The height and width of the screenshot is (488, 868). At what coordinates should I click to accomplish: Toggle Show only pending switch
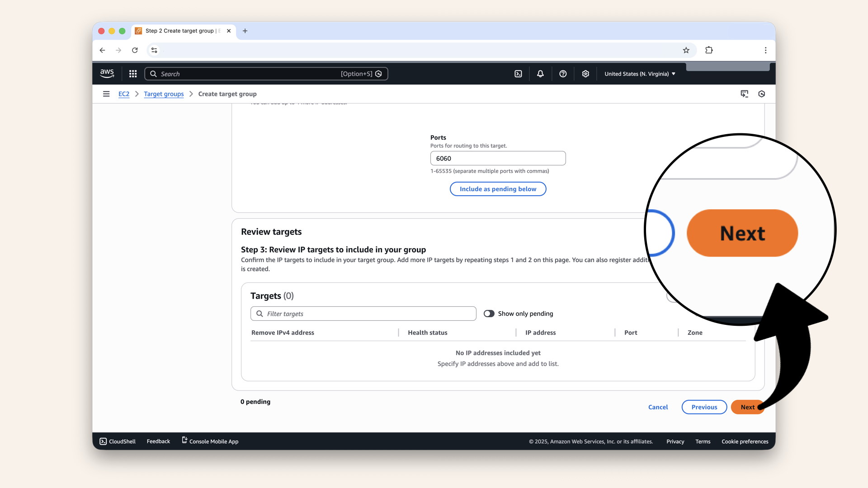point(489,314)
